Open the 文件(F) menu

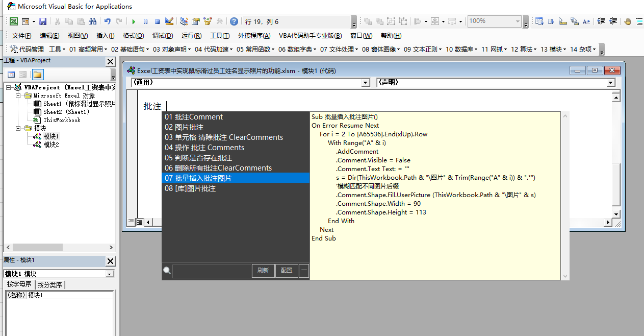point(21,36)
